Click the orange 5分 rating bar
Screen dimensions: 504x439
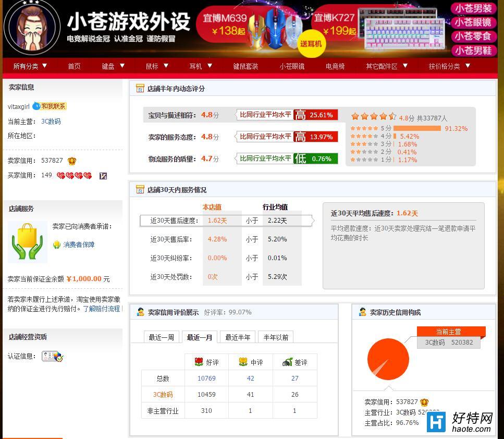click(x=417, y=128)
